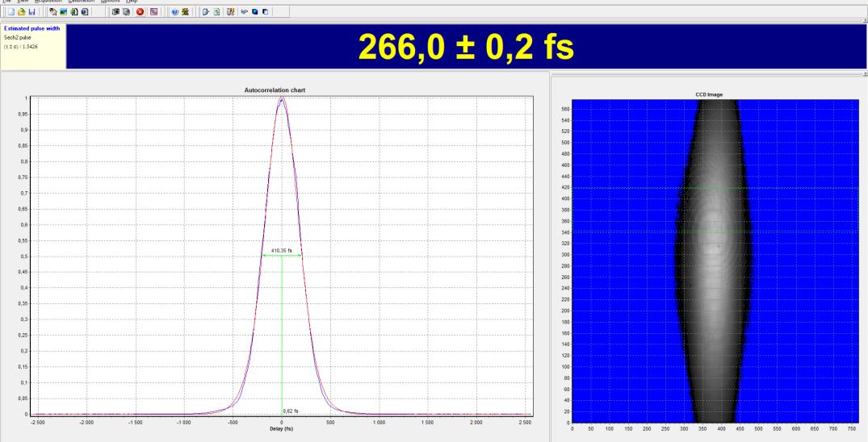Save data with the floppy disk icon

[x=31, y=13]
